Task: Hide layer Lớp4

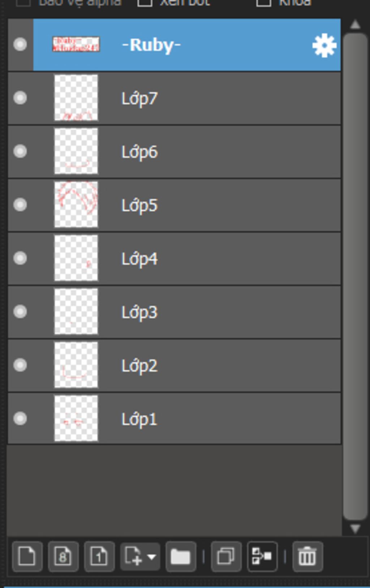Action: tap(20, 258)
